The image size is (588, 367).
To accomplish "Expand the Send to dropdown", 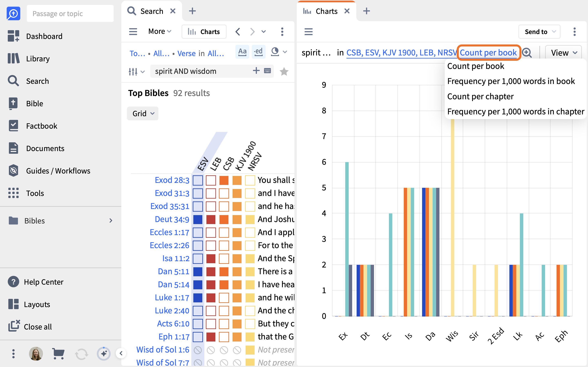I will (539, 32).
